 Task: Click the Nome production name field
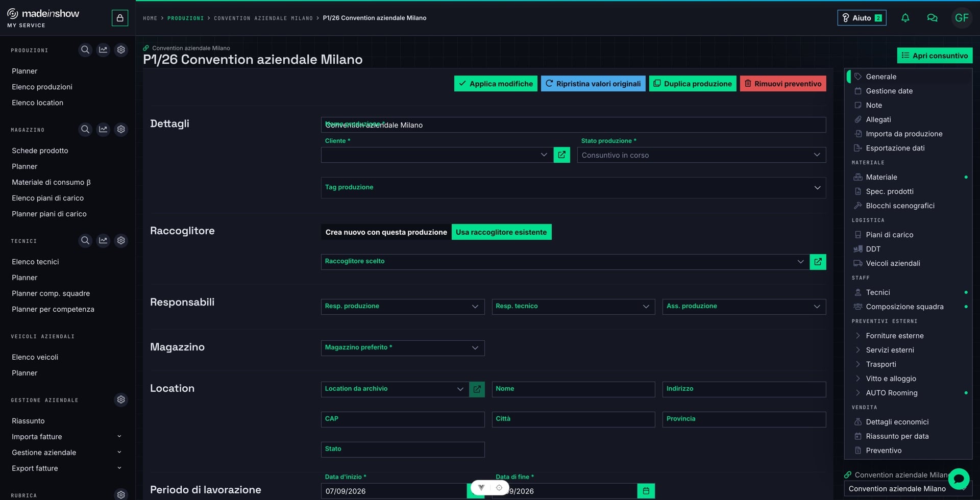tap(573, 125)
